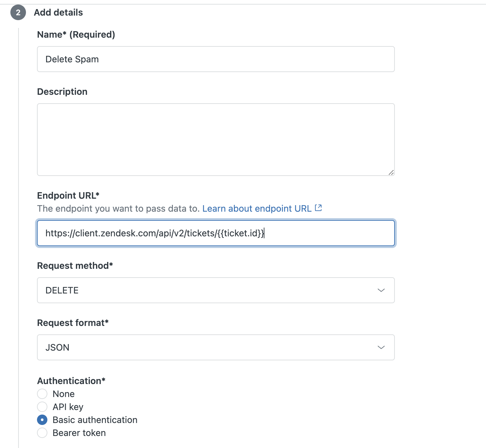Click the Request method chevron arrow
Image resolution: width=486 pixels, height=448 pixels.
pyautogui.click(x=381, y=290)
